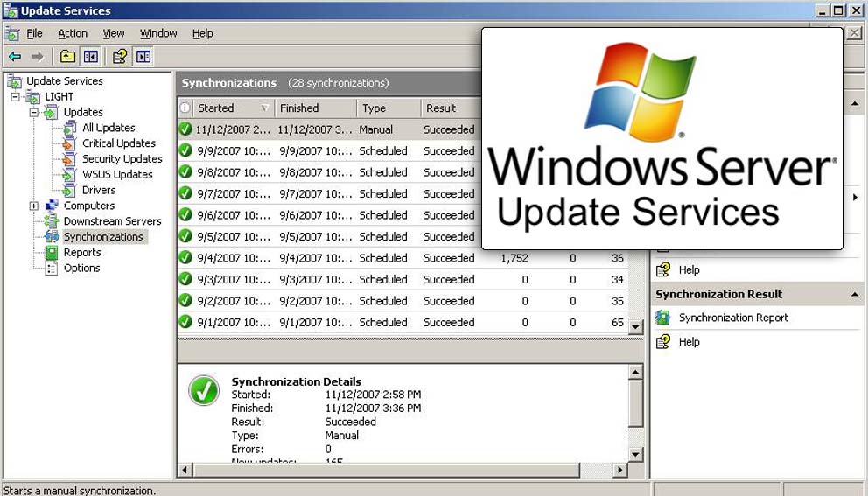Click the Critical Updates icon
868x496 pixels.
tap(68, 144)
